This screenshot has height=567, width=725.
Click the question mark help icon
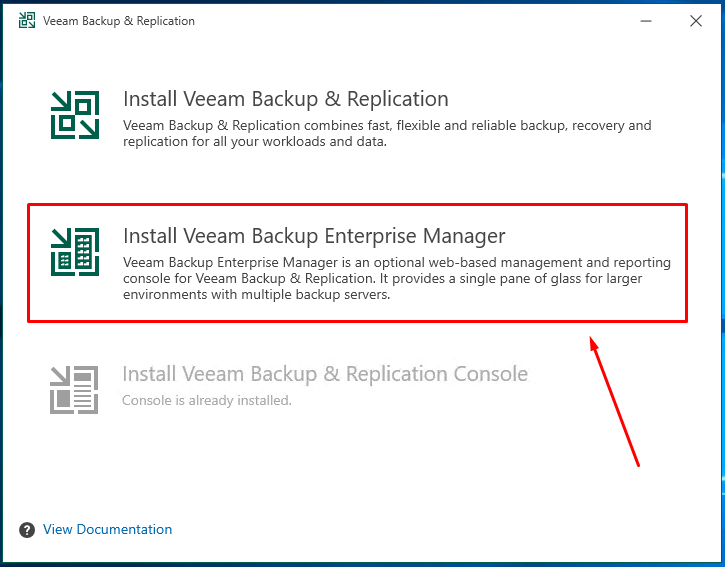[x=27, y=530]
